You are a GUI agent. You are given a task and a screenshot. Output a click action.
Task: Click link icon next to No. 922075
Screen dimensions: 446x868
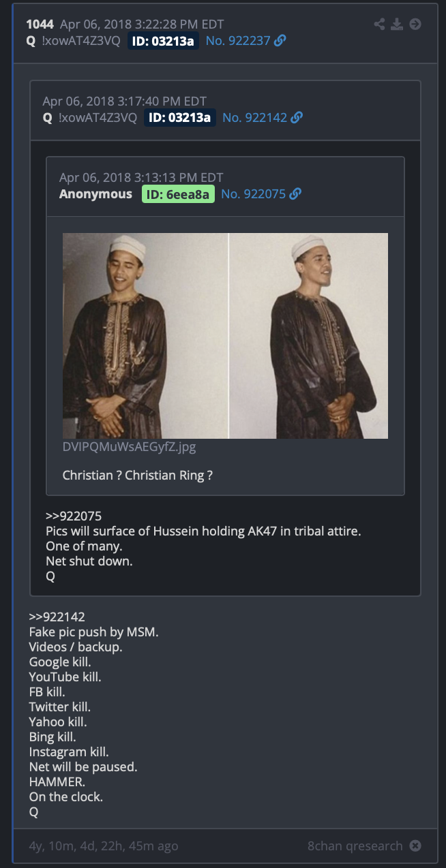click(x=295, y=194)
